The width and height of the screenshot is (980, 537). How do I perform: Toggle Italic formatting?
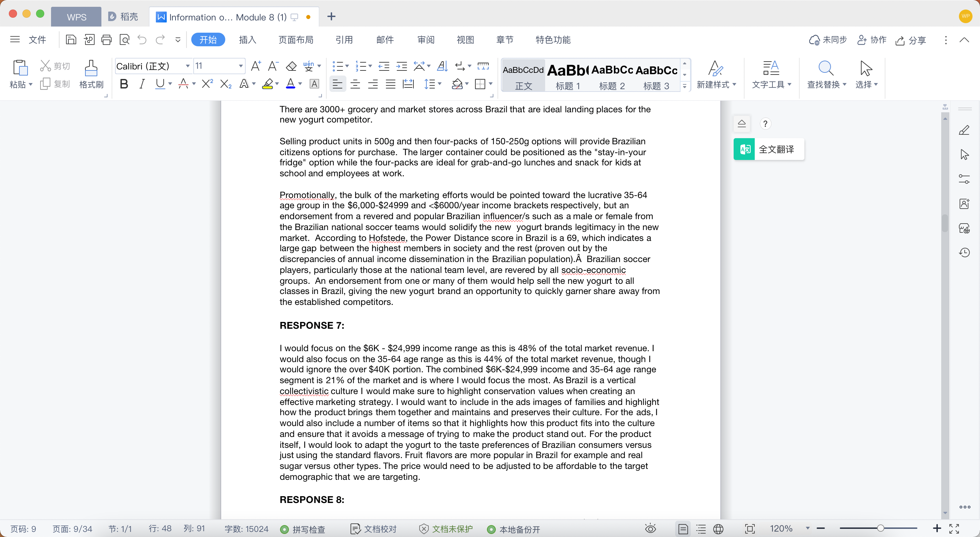142,84
